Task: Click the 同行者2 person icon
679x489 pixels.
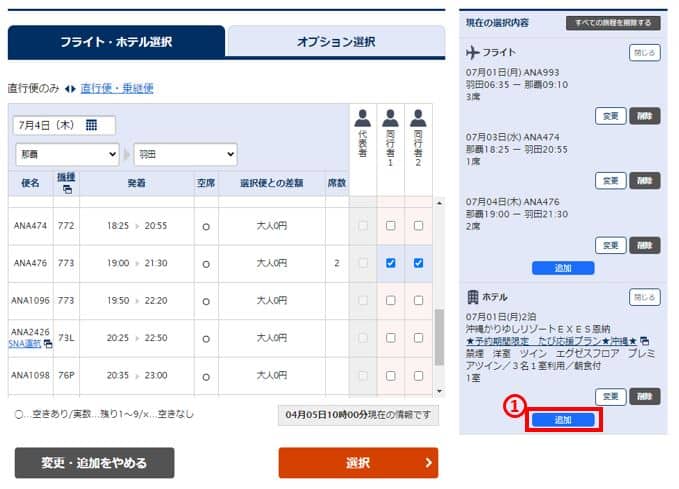Action: (x=418, y=116)
